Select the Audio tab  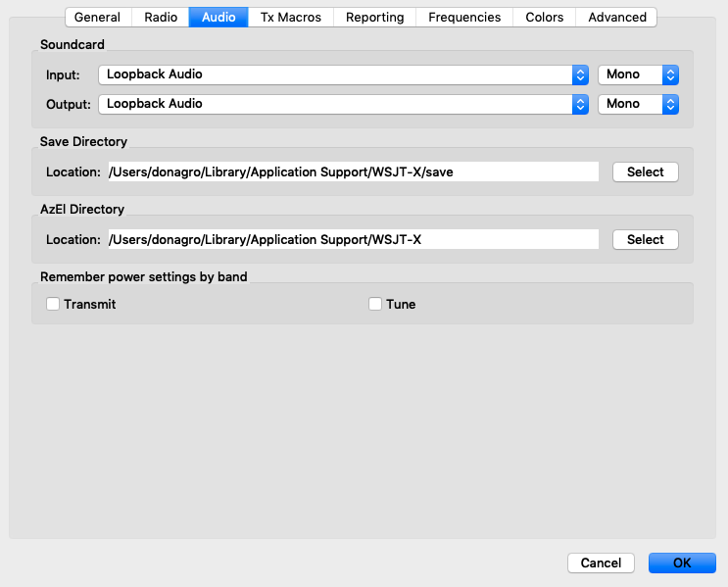[218, 17]
